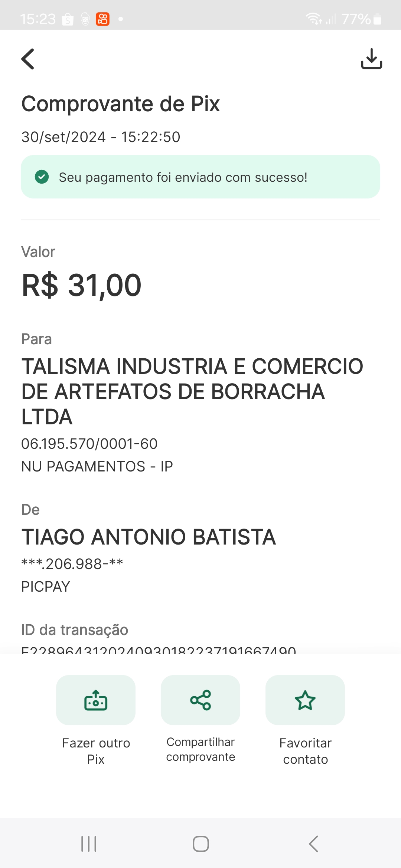Tap the Fazer outro Pix icon
This screenshot has width=401, height=868.
[x=96, y=700]
